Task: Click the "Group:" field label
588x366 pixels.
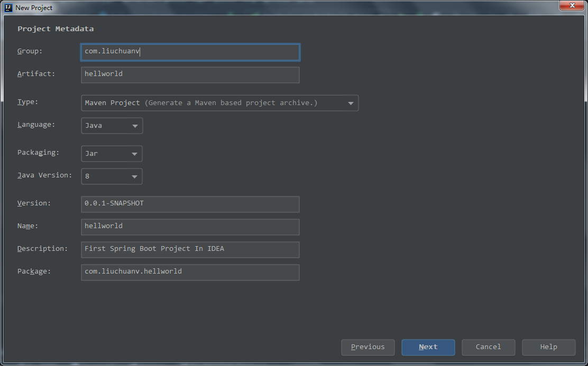Action: coord(30,51)
